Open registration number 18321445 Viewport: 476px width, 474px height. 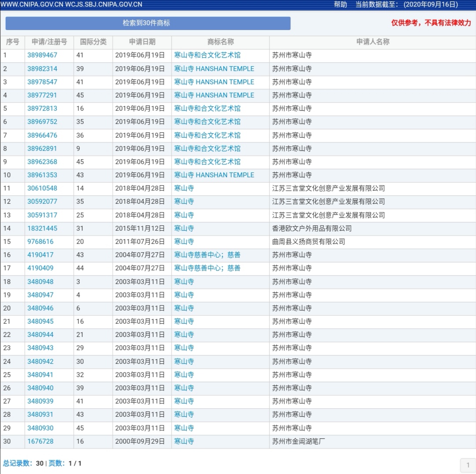click(x=42, y=228)
